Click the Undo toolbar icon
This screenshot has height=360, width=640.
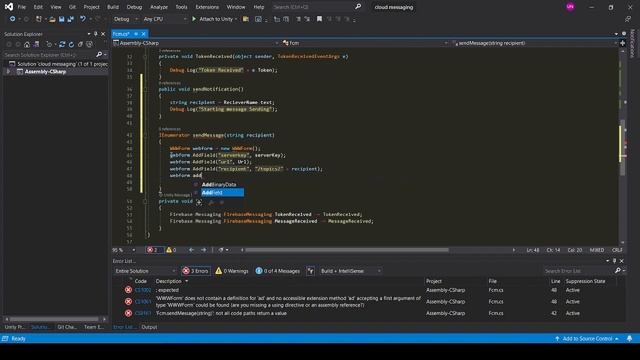[x=83, y=19]
